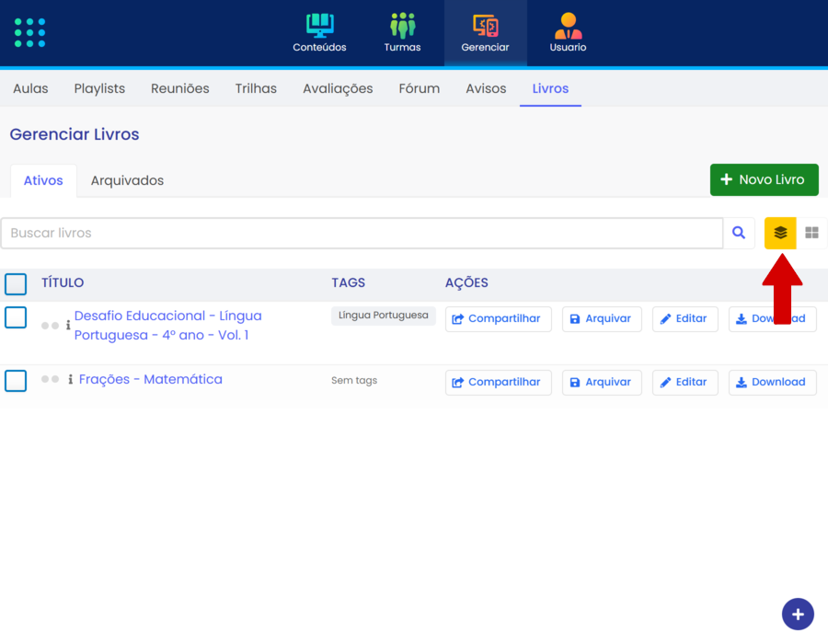Switch to the Arquivados tab
Screen dimensions: 828x644
(x=127, y=180)
